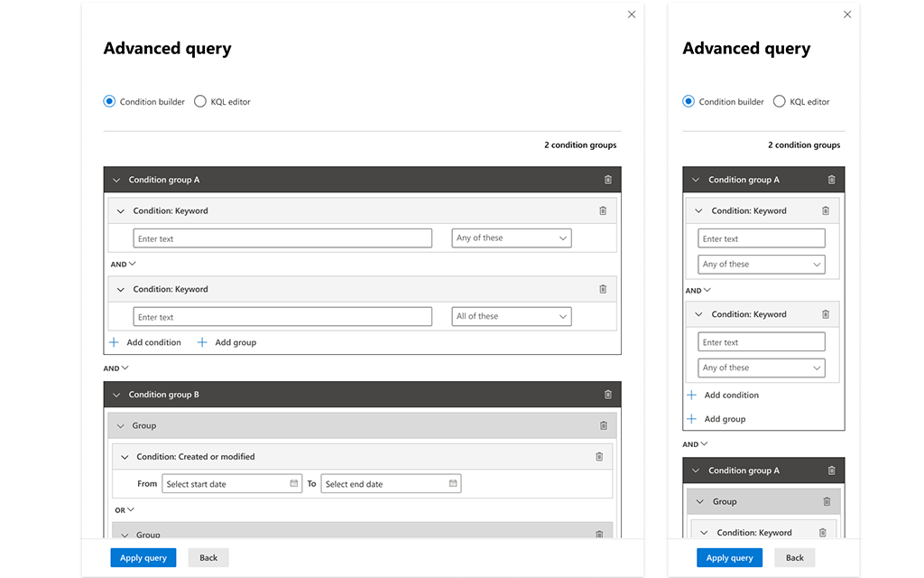This screenshot has height=578, width=924.
Task: Delete the Keyword condition set to Any of these in wide panel
Action: click(603, 210)
